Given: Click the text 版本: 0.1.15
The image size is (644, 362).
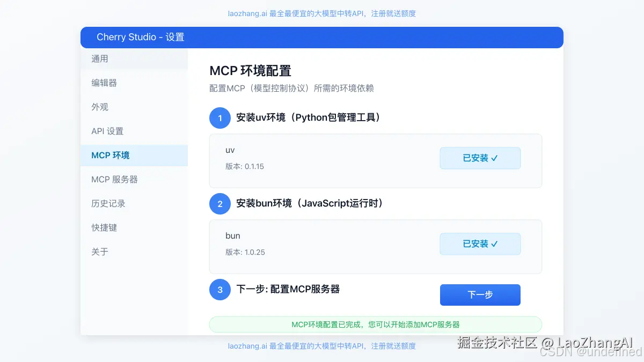Looking at the screenshot, I should pos(245,166).
